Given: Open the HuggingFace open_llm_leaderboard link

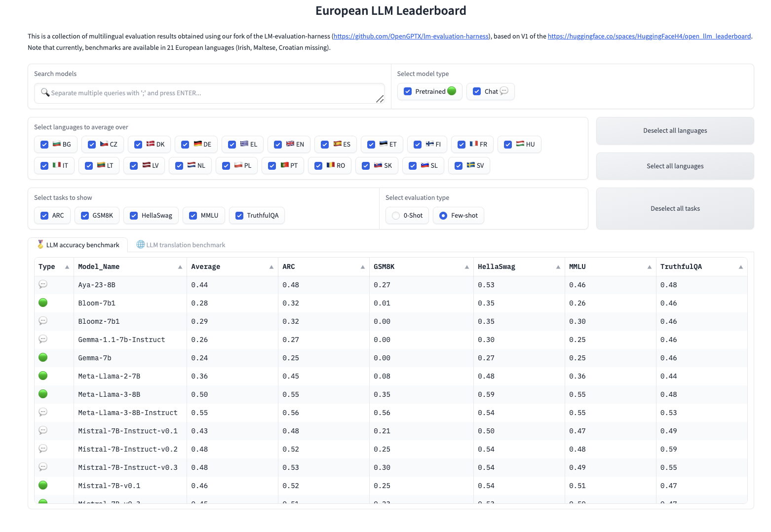Looking at the screenshot, I should 649,36.
